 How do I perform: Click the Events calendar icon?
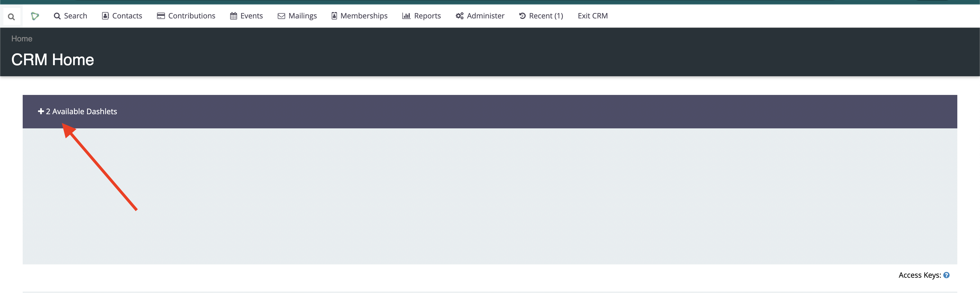(234, 16)
